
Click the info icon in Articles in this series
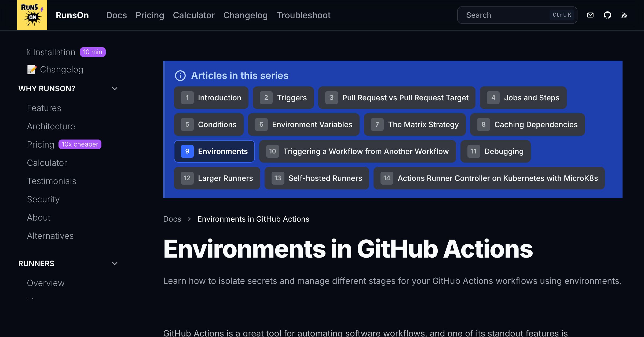click(x=180, y=76)
